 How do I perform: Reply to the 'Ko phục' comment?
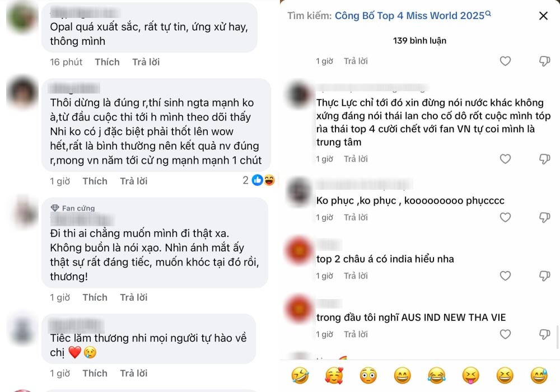tap(356, 217)
